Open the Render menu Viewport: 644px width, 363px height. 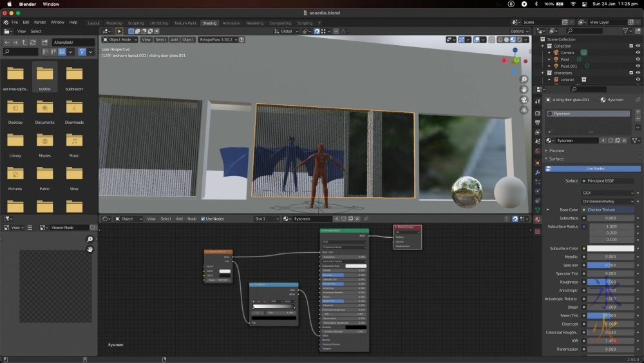[40, 22]
